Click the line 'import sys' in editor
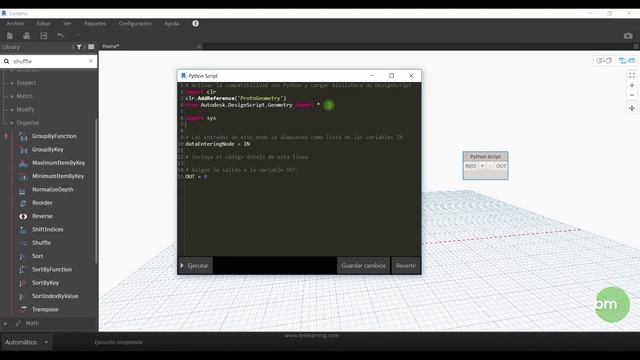 [x=200, y=118]
